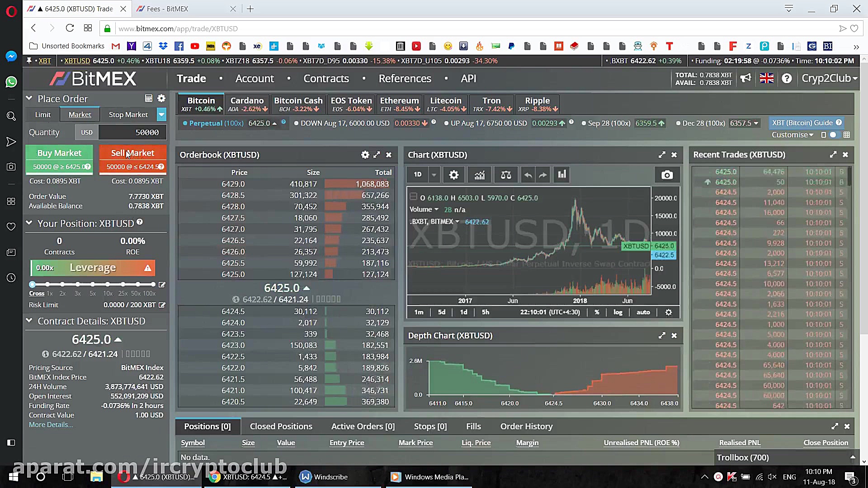This screenshot has width=868, height=488.
Task: Click compare scales icon in chart toolbar
Action: 506,175
